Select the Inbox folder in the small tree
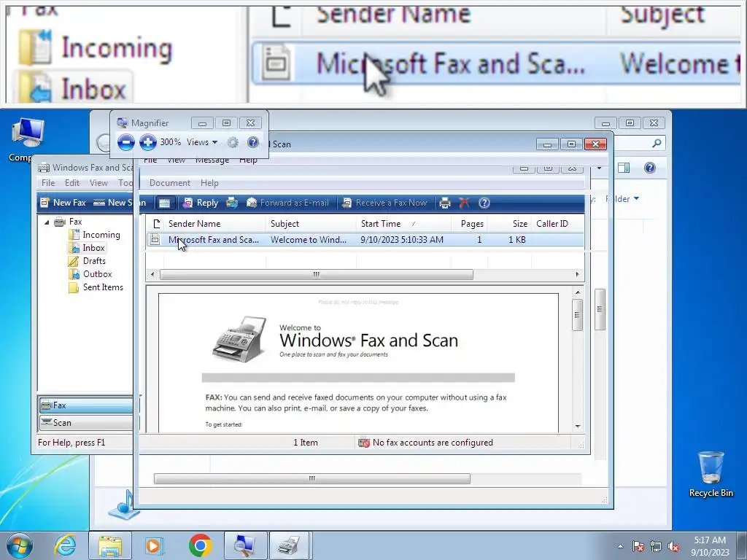 tap(93, 248)
